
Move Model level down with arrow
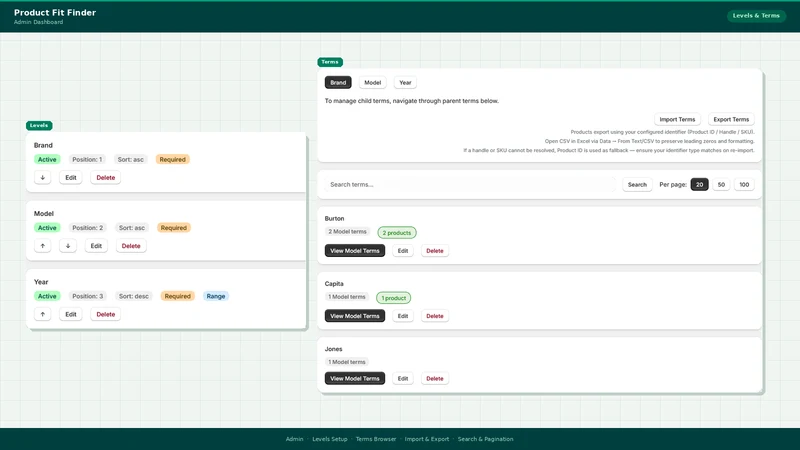tap(68, 246)
